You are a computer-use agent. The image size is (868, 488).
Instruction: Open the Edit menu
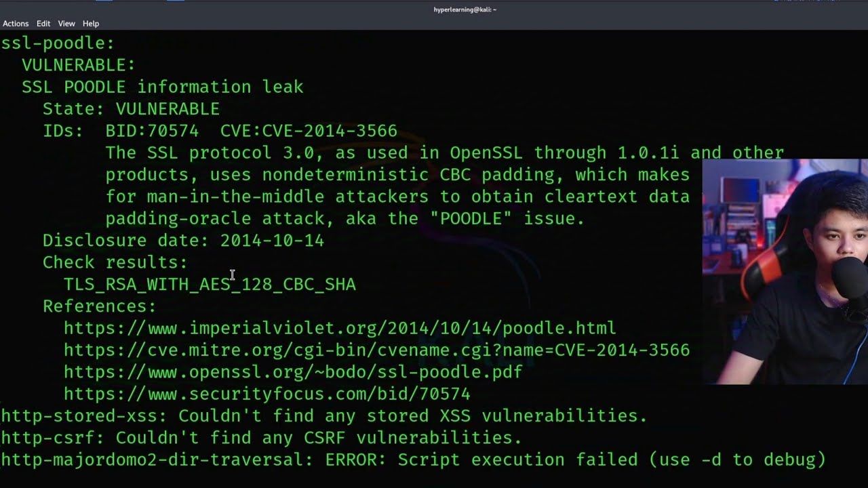click(43, 24)
